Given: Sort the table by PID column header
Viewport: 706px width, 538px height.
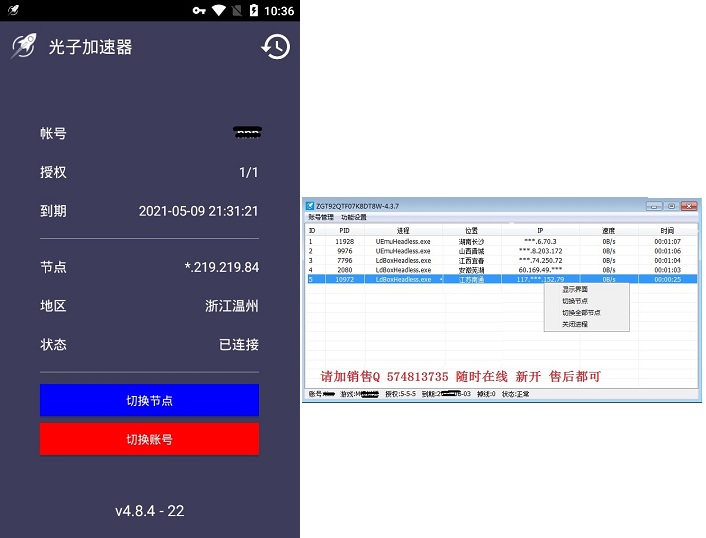Looking at the screenshot, I should [344, 230].
